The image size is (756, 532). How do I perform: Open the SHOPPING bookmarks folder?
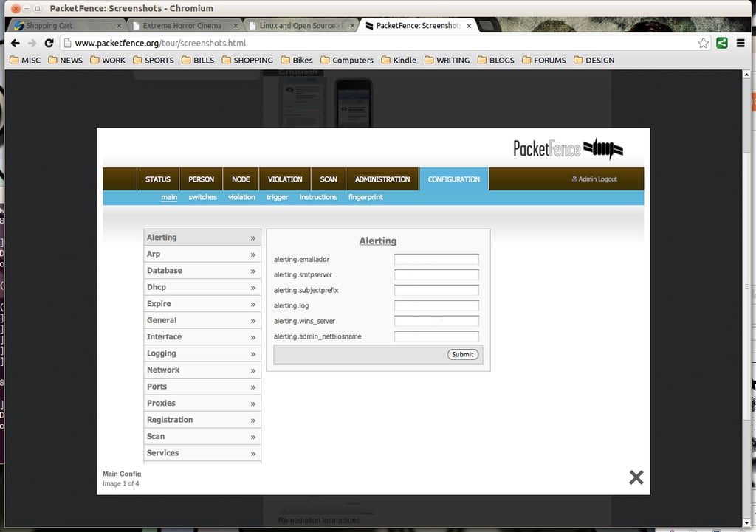[247, 61]
